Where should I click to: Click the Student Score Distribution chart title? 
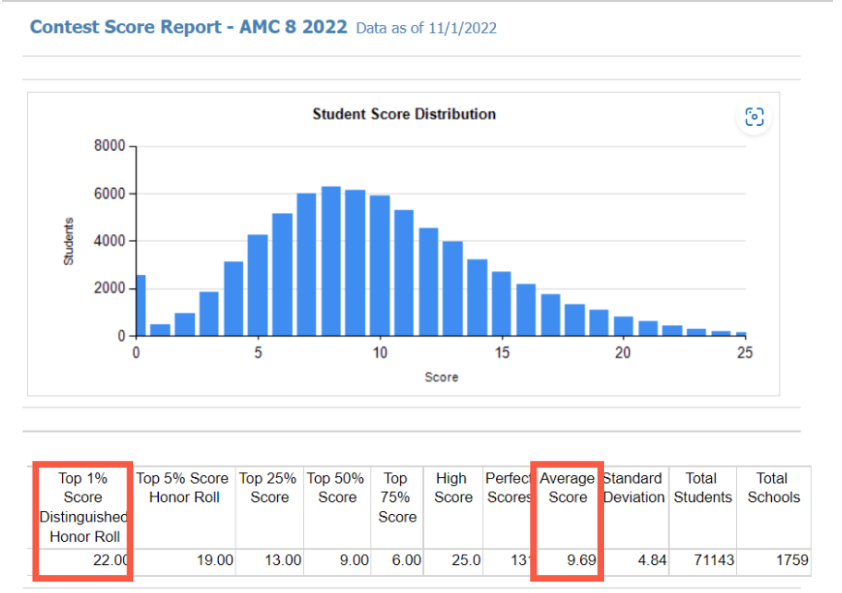(404, 114)
